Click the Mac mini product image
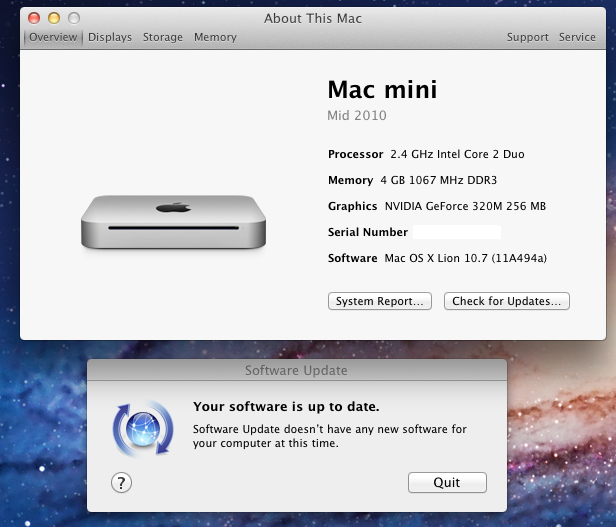 pos(173,222)
